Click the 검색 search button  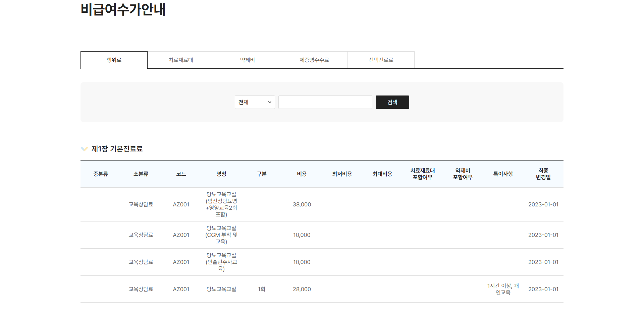[392, 102]
